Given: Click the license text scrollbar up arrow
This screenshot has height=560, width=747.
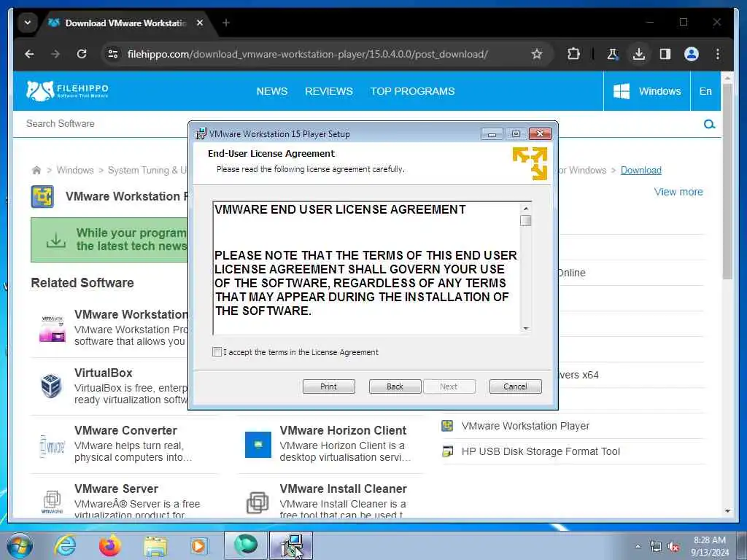Looking at the screenshot, I should [x=525, y=208].
